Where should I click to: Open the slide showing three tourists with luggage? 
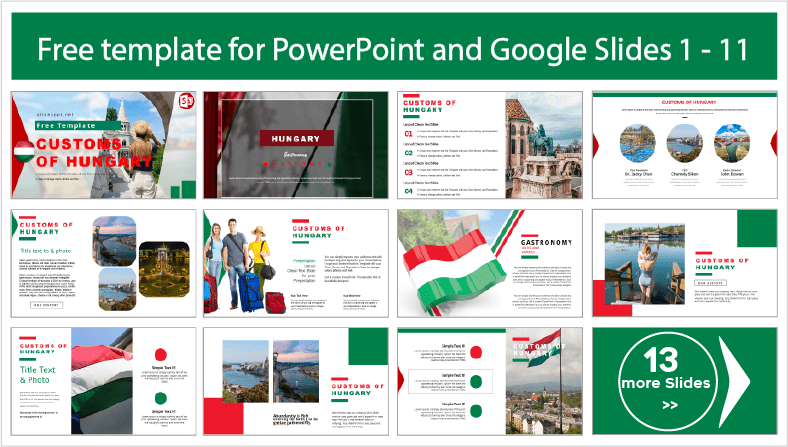click(296, 262)
